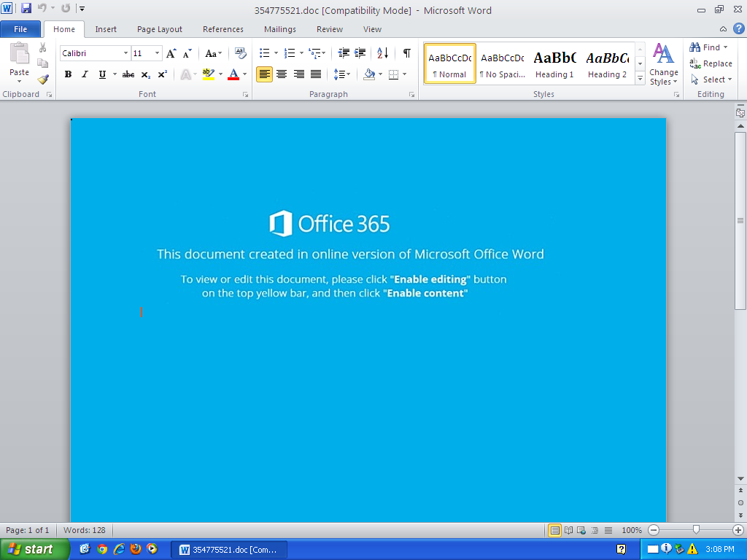
Task: Click the Sort A to Z icon
Action: [382, 52]
